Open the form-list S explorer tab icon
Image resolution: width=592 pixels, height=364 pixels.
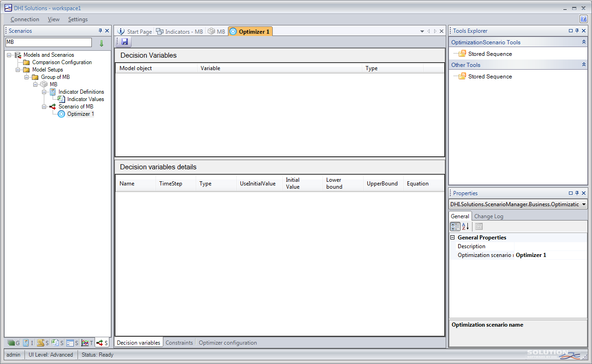point(70,343)
